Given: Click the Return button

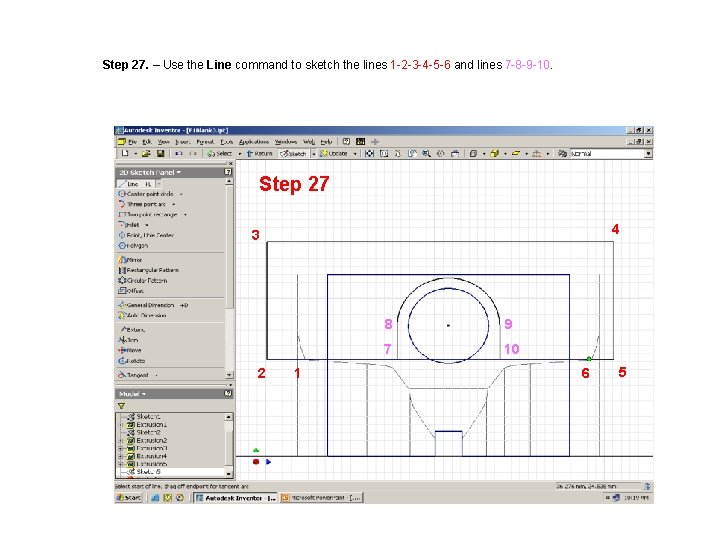Looking at the screenshot, I should [259, 153].
